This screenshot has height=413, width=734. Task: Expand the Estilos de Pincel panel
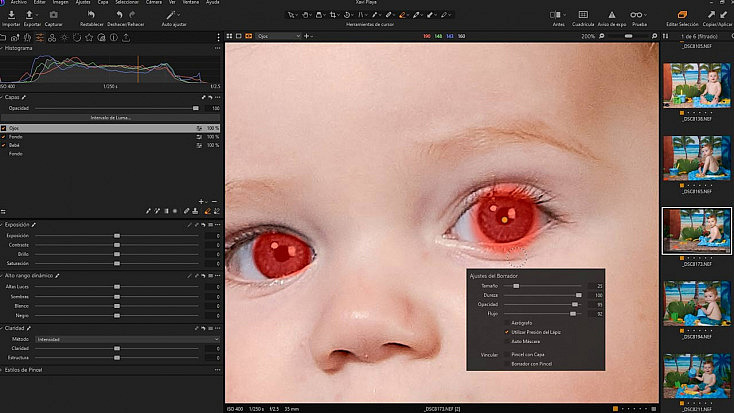[2, 370]
